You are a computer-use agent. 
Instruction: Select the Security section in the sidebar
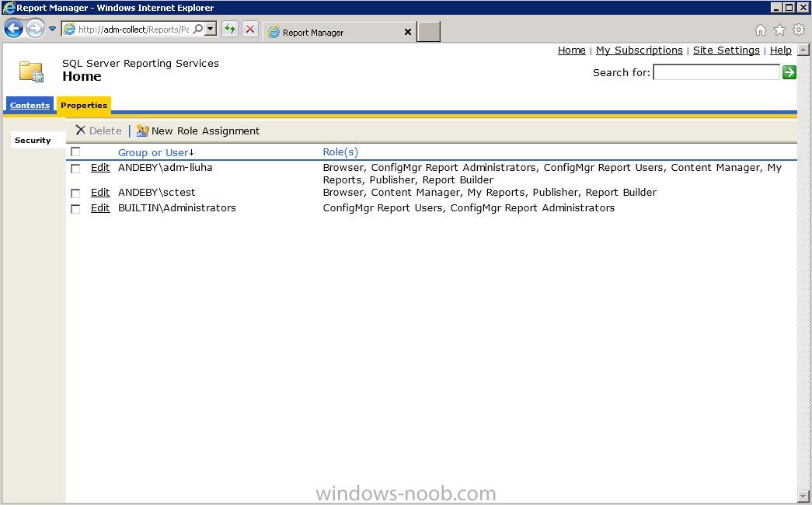pos(33,141)
